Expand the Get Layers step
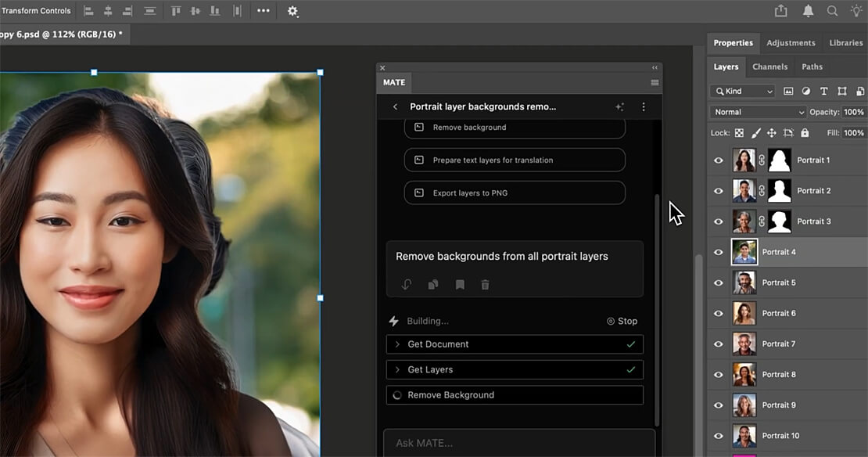This screenshot has height=457, width=868. [397, 369]
